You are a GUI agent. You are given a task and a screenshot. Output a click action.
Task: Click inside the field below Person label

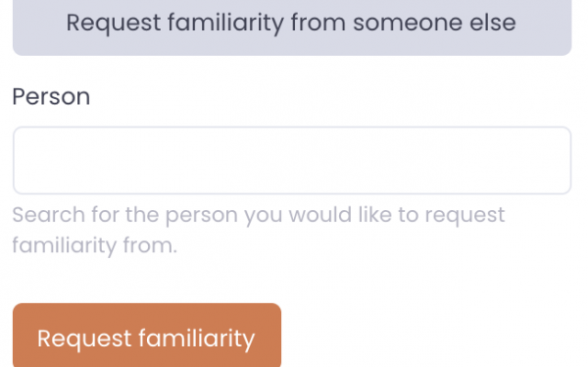point(292,160)
